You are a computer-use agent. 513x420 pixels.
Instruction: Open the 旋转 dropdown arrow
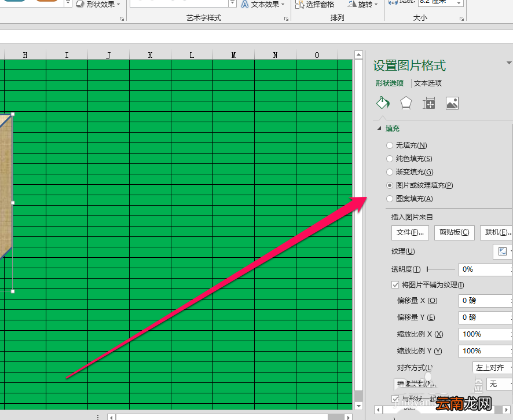[376, 5]
